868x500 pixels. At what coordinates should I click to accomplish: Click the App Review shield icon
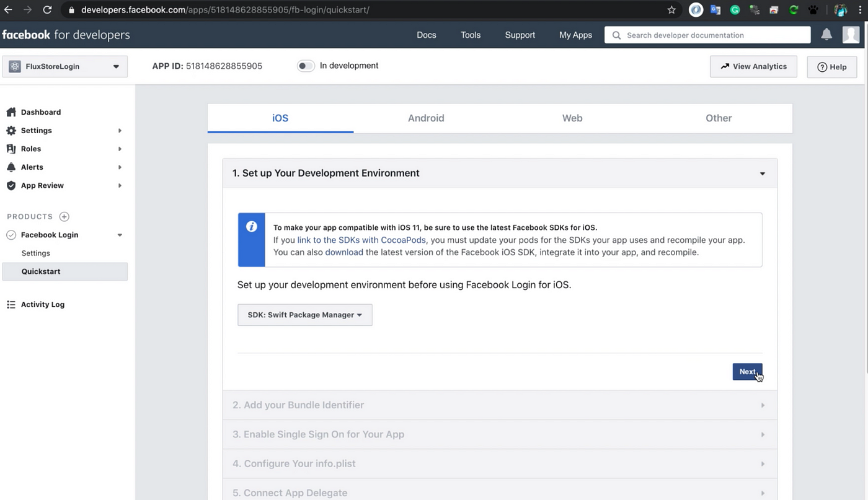[x=11, y=185]
